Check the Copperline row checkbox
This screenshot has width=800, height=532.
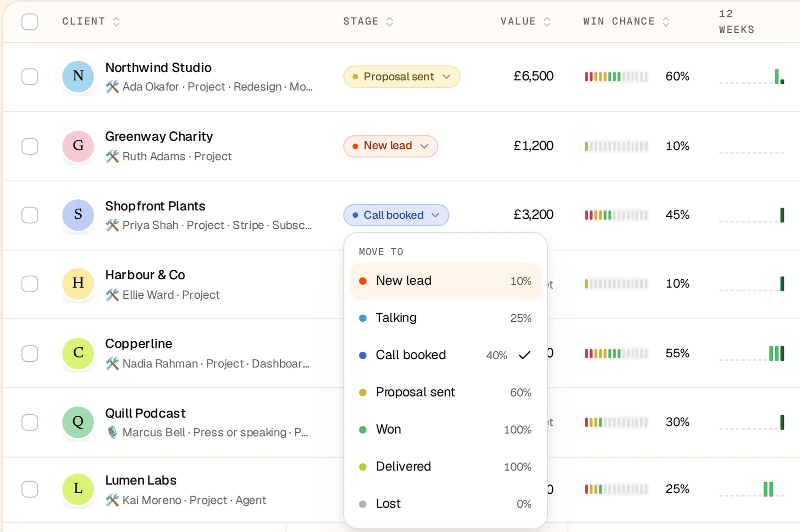[30, 353]
